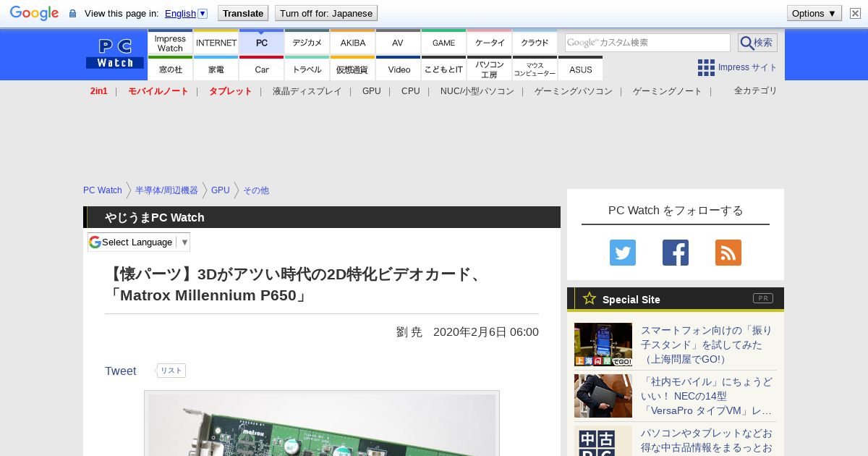Viewport: 868px width, 456px height.
Task: Open the Options dropdown in translate bar
Action: point(814,13)
